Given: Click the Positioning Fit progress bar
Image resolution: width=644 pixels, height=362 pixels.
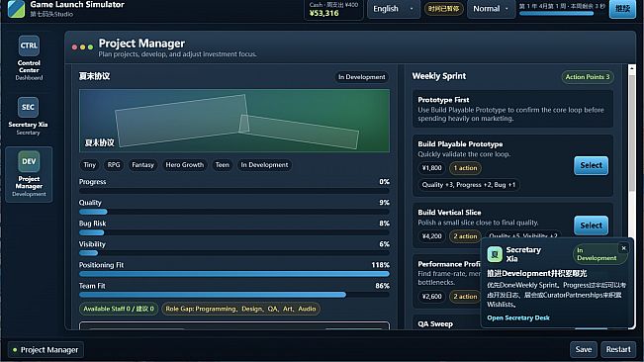Looking at the screenshot, I should 234,274.
